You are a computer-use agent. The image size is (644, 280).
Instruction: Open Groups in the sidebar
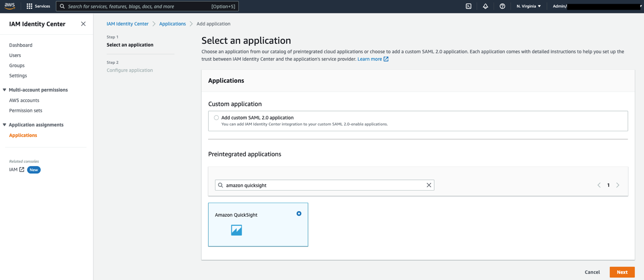click(x=17, y=65)
